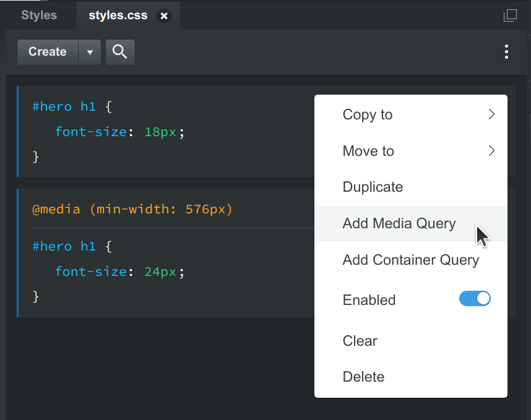Switch to the Styles tab
Screen dimensions: 531x420
coord(38,15)
